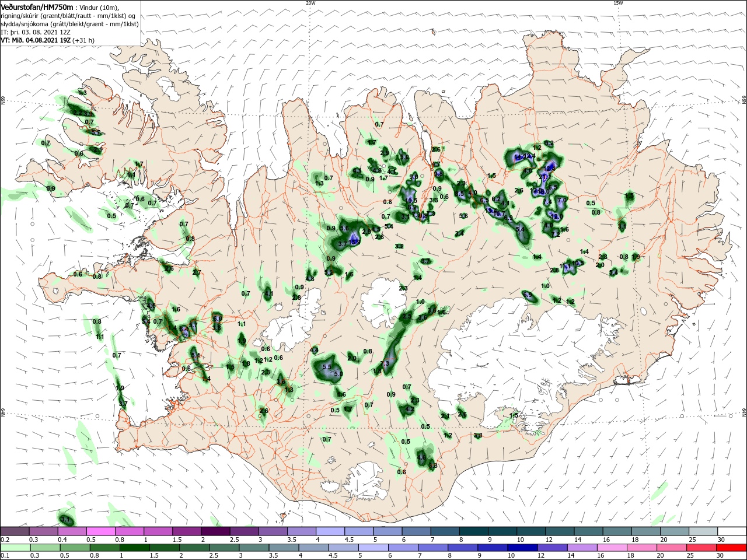747x560 pixels.
Task: Pick the 2 swatch in lower rain legend
Action: (194, 548)
